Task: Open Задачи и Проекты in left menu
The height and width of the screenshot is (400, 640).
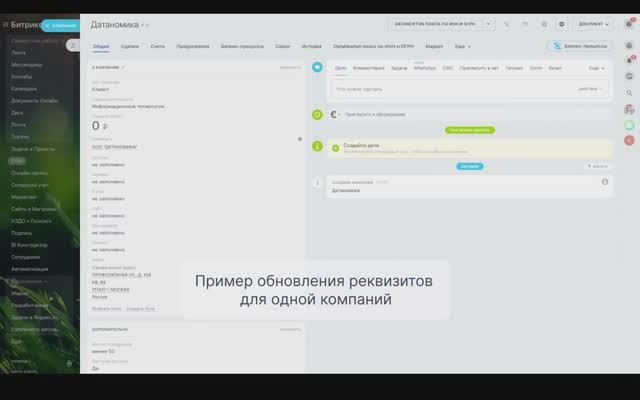Action: tap(33, 149)
